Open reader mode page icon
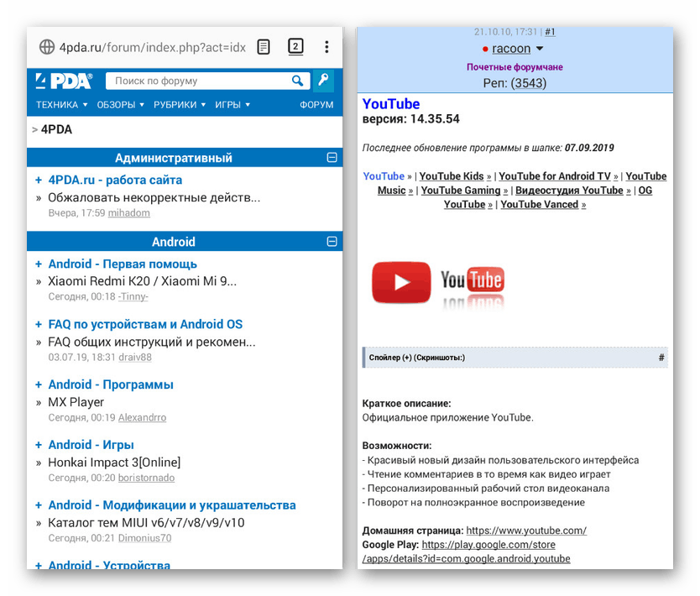Screen dimensions: 700x596 point(264,47)
